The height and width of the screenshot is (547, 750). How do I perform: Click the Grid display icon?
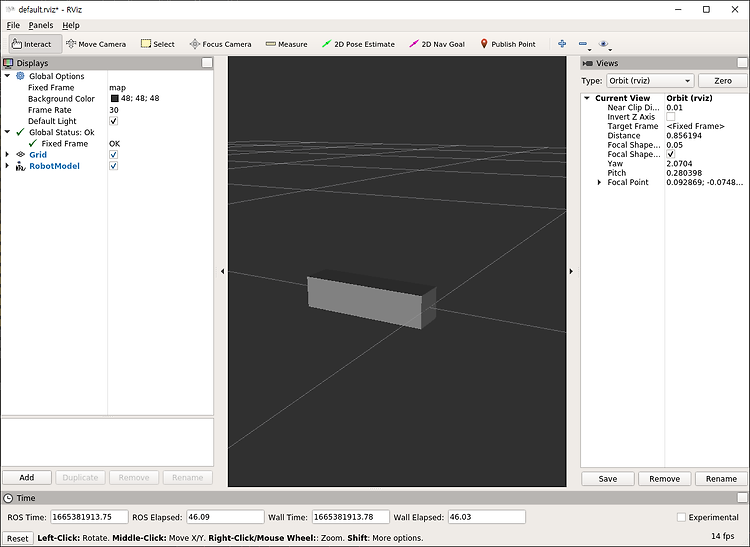[21, 154]
